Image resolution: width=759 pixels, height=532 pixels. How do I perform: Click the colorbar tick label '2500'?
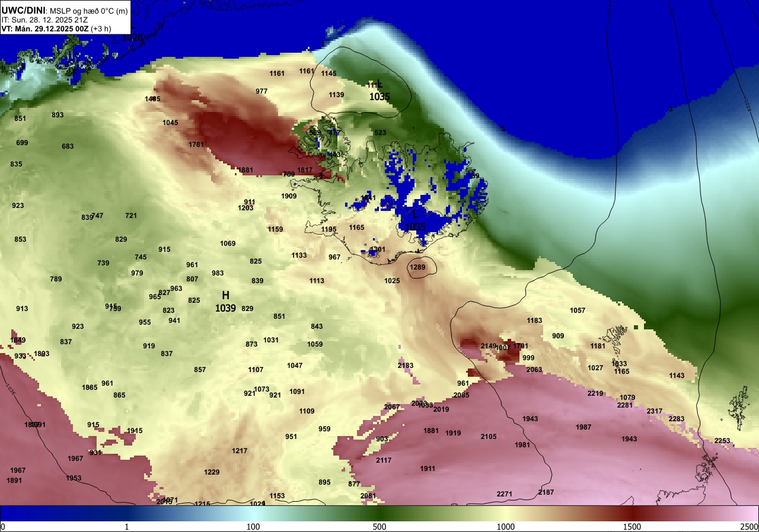click(x=750, y=527)
